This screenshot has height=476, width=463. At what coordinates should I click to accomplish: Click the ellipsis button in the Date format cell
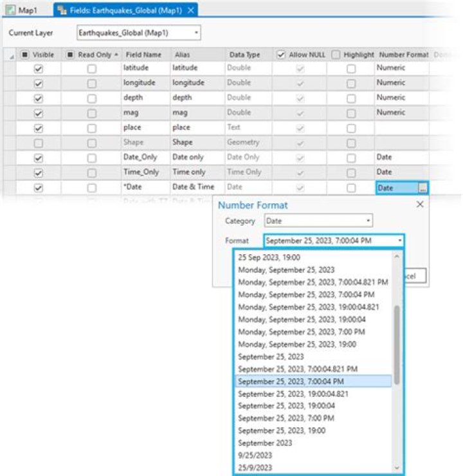click(422, 188)
